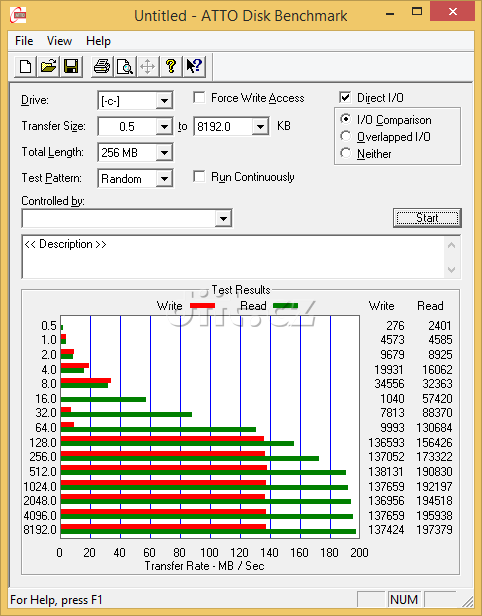Image resolution: width=482 pixels, height=616 pixels.
Task: Activate context help pointer icon
Action: tap(194, 66)
